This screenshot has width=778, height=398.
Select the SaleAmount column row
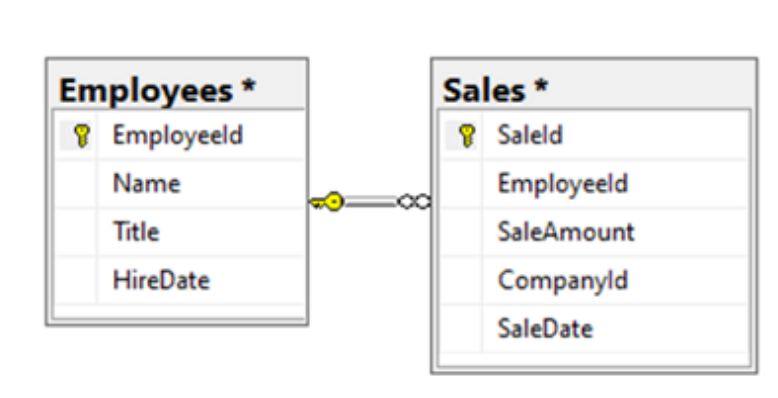pos(594,232)
